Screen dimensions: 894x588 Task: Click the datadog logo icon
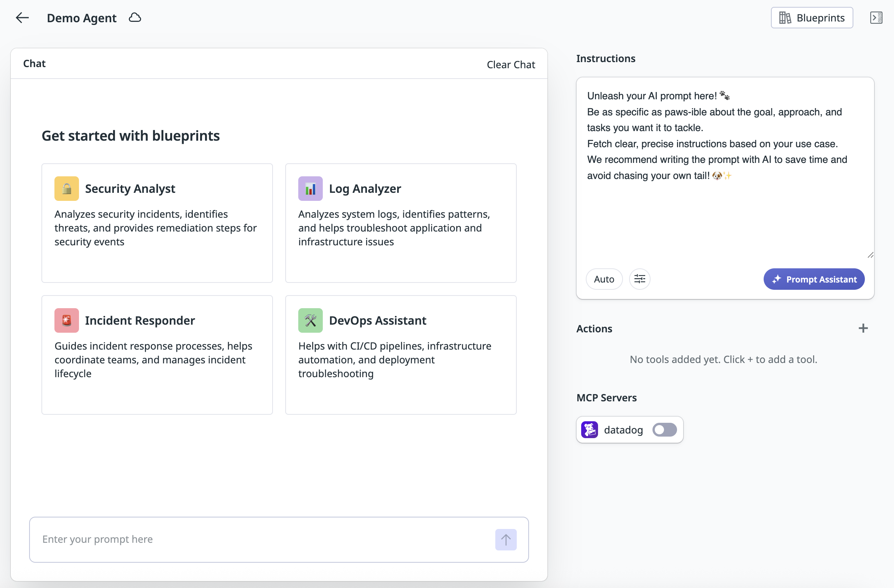[x=590, y=430]
